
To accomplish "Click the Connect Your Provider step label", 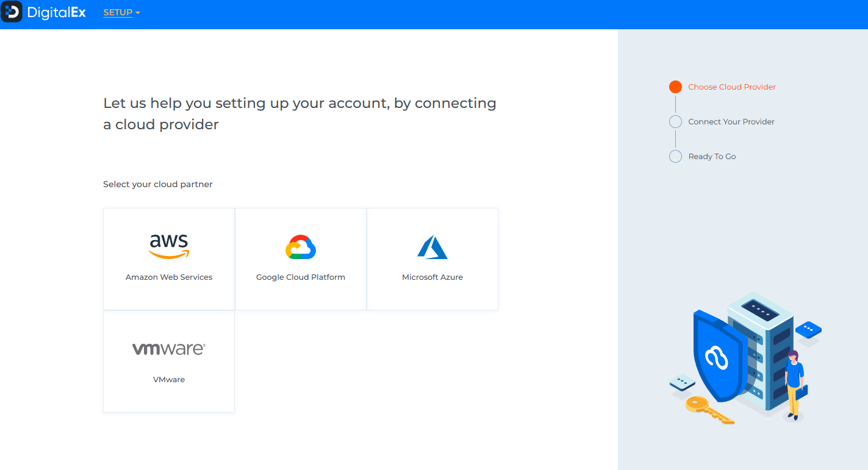I will (x=731, y=122).
